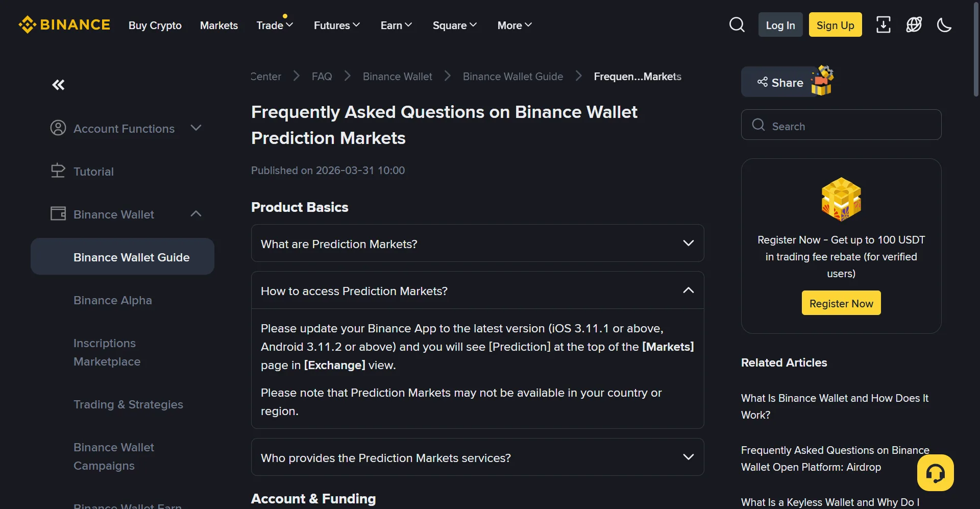Click the download app icon
Screen dimensions: 980x509
tap(883, 24)
